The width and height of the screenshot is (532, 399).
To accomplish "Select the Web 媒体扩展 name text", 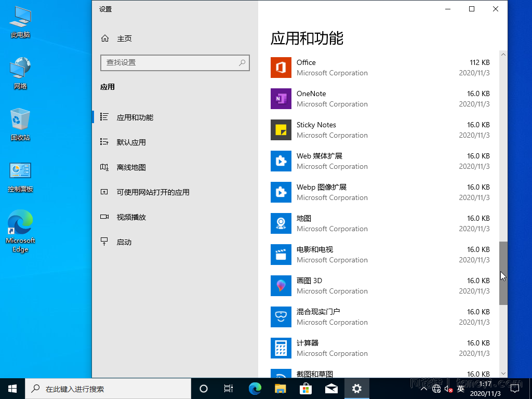I will click(x=320, y=156).
